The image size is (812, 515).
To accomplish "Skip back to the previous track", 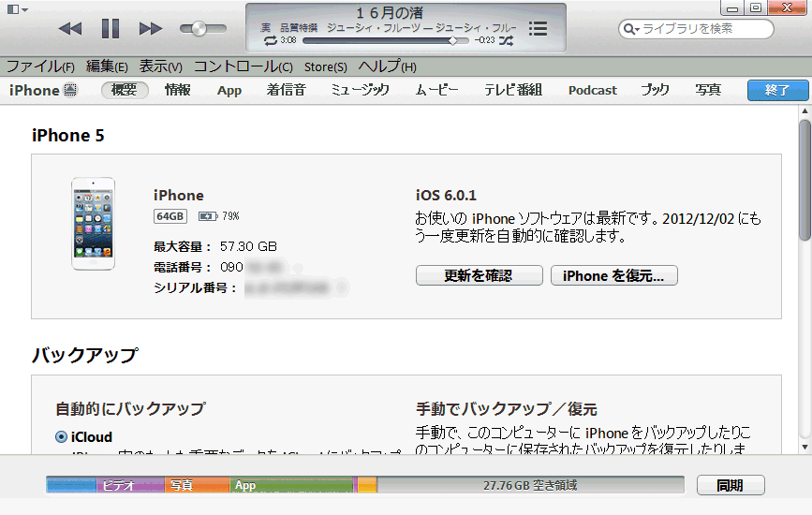I will (70, 29).
